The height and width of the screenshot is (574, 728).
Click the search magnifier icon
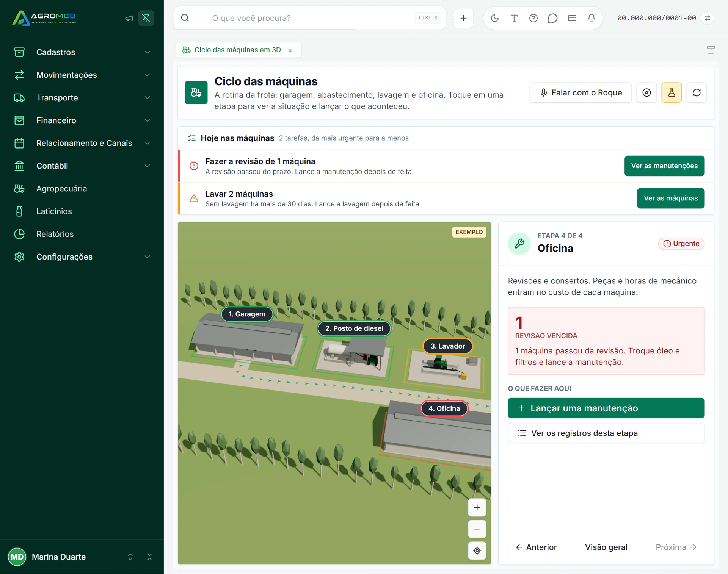point(185,18)
